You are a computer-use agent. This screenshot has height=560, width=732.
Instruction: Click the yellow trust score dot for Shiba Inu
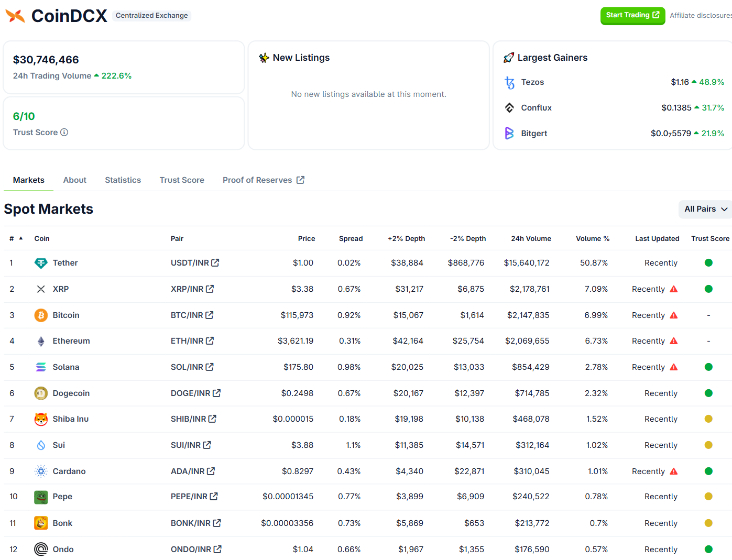(708, 419)
